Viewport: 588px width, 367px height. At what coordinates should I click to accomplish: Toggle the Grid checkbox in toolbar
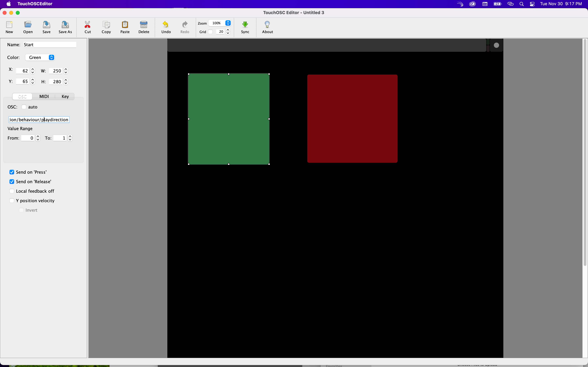pyautogui.click(x=210, y=32)
